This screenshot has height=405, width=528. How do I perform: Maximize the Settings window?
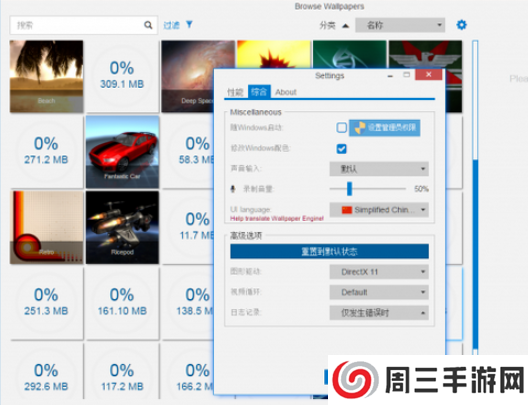pos(407,75)
